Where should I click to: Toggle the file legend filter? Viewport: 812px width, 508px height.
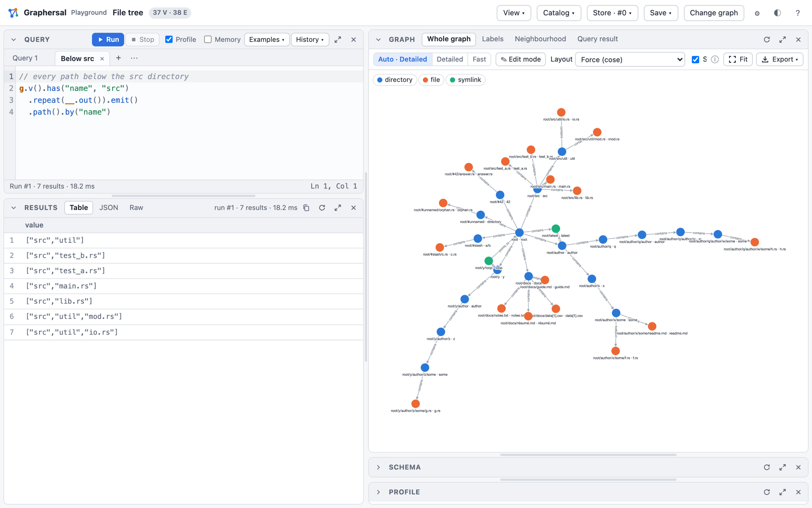(x=431, y=80)
